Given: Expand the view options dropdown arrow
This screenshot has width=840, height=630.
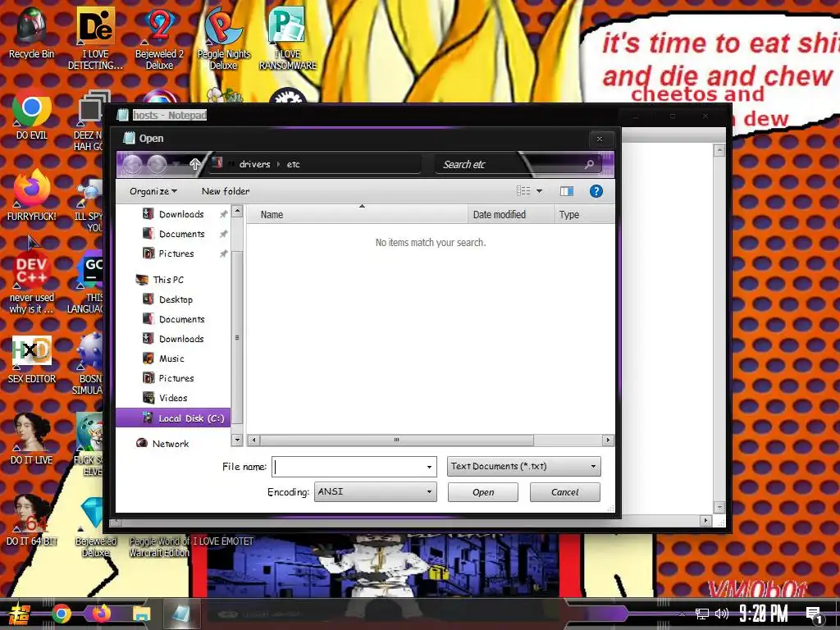Looking at the screenshot, I should click(540, 190).
